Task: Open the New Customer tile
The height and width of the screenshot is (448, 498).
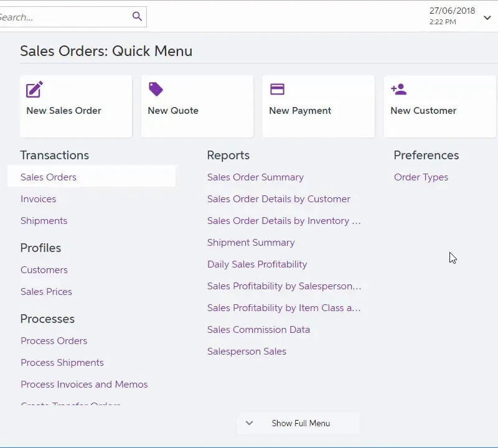Action: point(440,106)
